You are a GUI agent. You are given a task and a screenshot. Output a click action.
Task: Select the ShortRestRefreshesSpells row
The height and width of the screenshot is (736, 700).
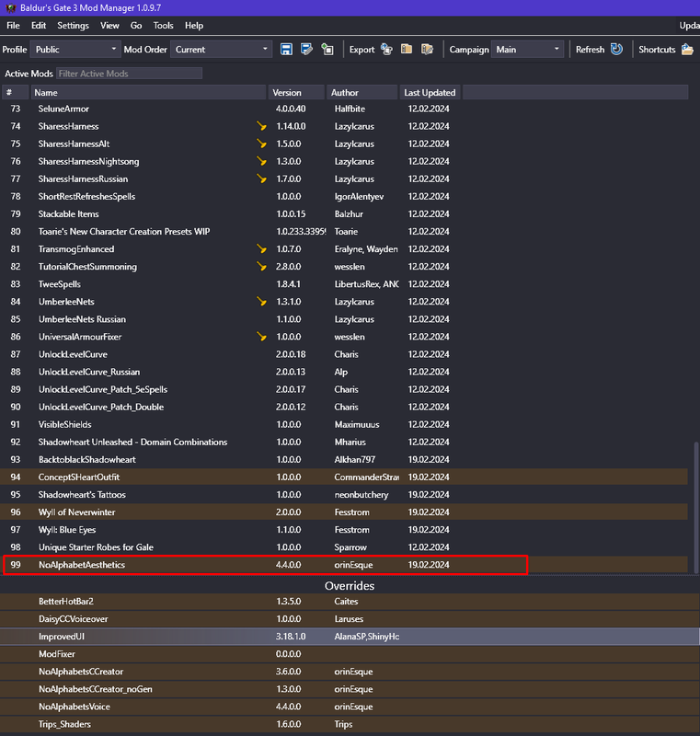click(345, 196)
